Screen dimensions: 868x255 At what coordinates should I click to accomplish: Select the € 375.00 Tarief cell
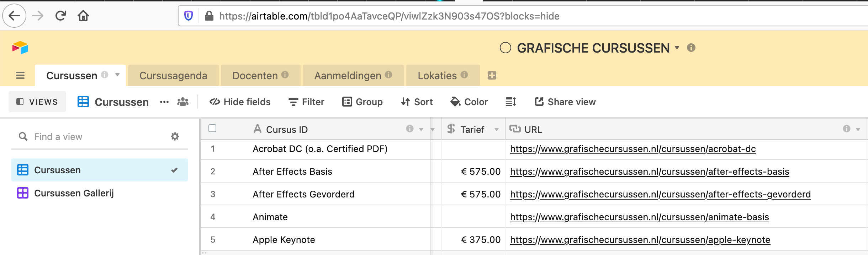tap(473, 240)
